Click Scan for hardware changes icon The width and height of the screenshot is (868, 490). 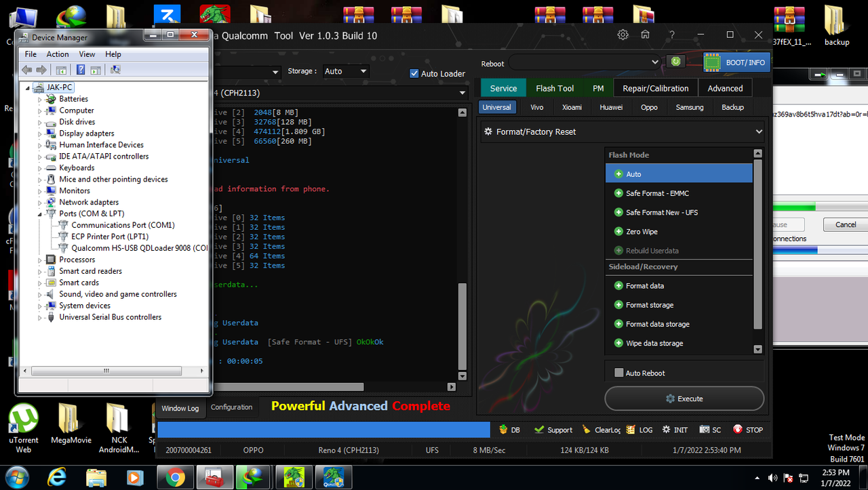(x=115, y=70)
